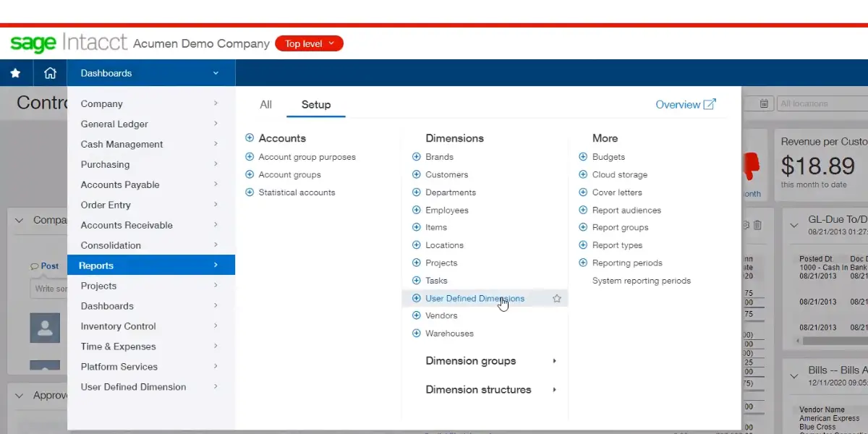868x434 pixels.
Task: Open the Budgets link
Action: click(608, 157)
